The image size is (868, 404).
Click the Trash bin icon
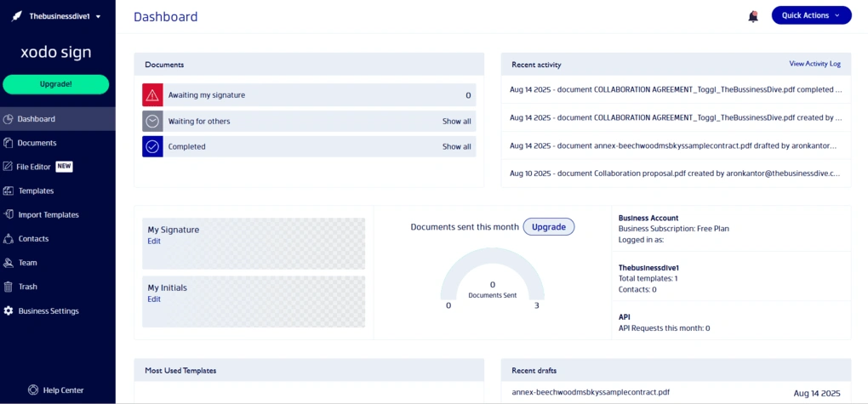point(8,287)
